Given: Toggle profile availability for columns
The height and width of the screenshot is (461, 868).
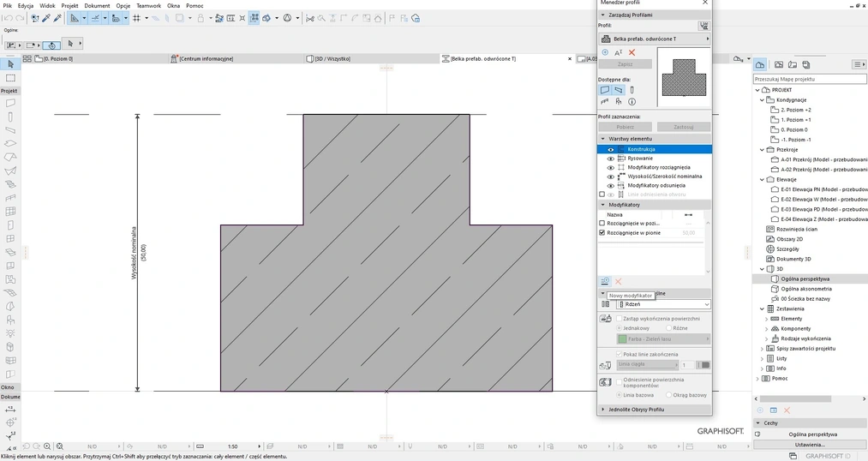Looking at the screenshot, I should [632, 90].
